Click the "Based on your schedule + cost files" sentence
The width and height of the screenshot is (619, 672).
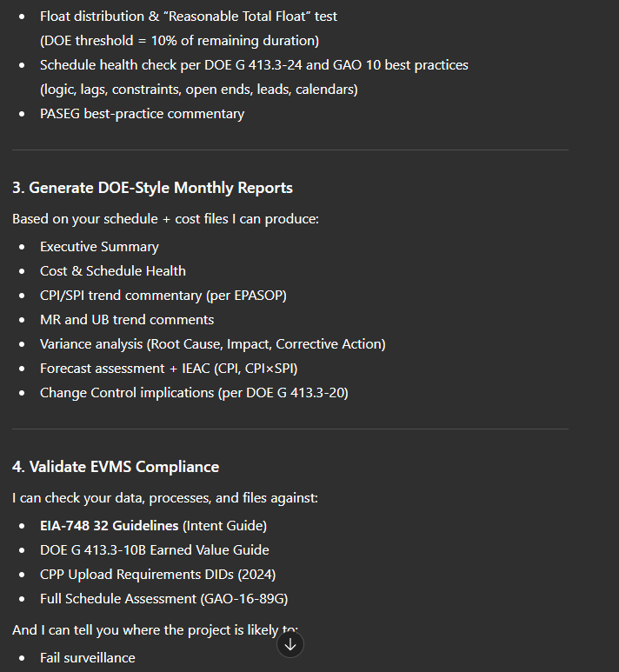pos(165,219)
